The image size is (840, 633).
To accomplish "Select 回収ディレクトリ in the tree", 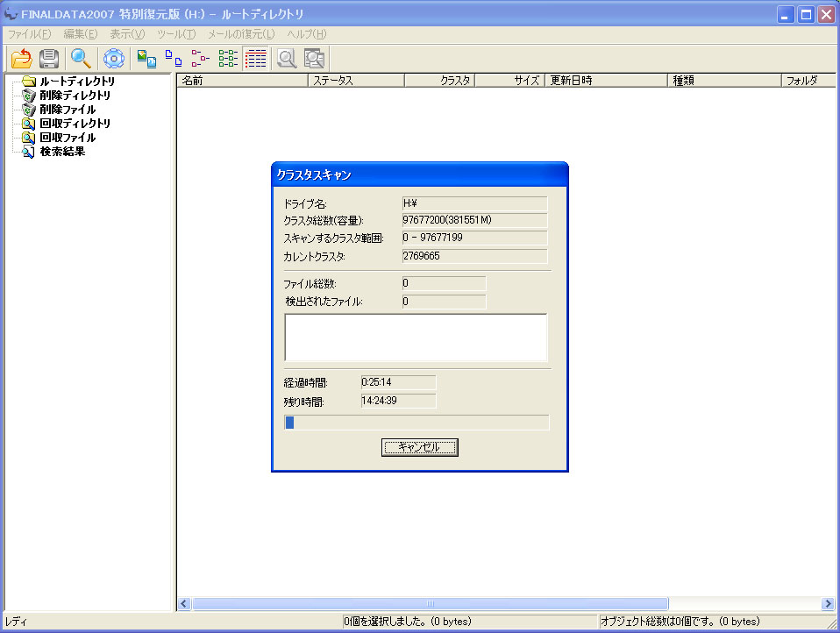I will click(75, 123).
